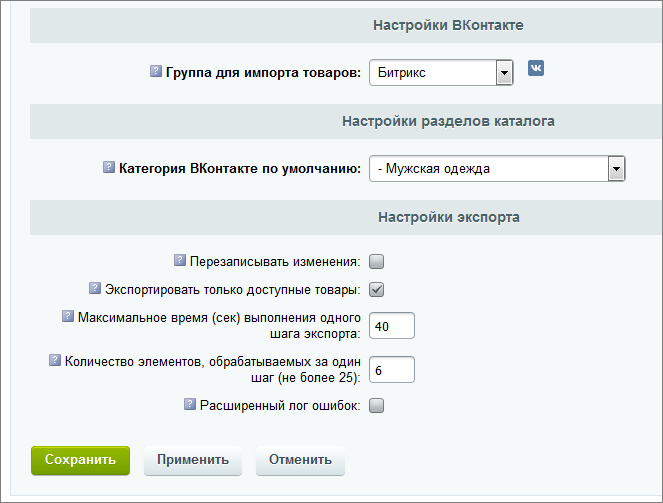Image resolution: width=663 pixels, height=503 pixels.
Task: Click help icon next to Перезаписывать изменения
Action: (180, 260)
